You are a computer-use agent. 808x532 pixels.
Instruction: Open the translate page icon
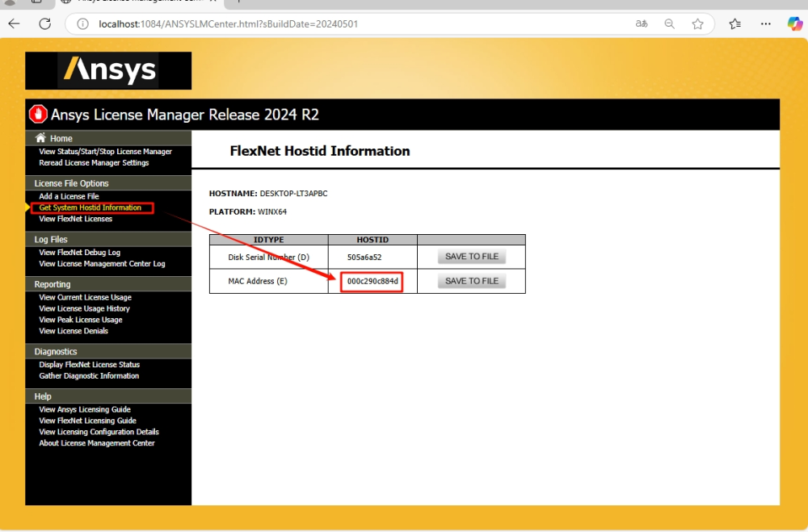(x=641, y=24)
